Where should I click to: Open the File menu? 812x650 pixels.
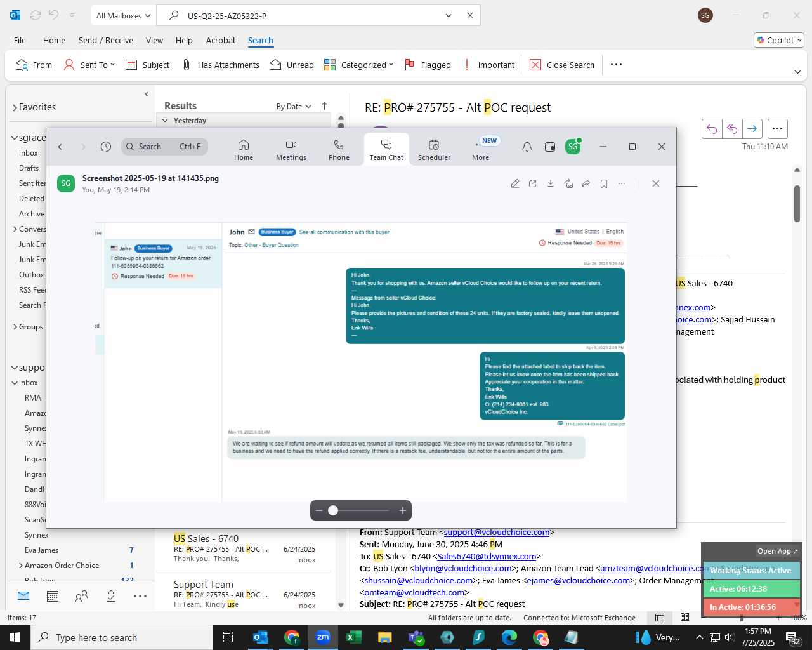(20, 40)
